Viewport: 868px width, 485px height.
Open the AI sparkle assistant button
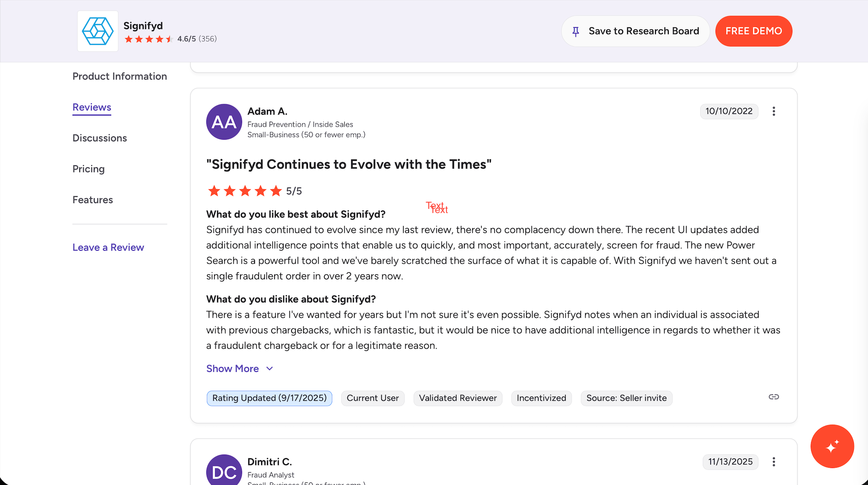pyautogui.click(x=832, y=446)
